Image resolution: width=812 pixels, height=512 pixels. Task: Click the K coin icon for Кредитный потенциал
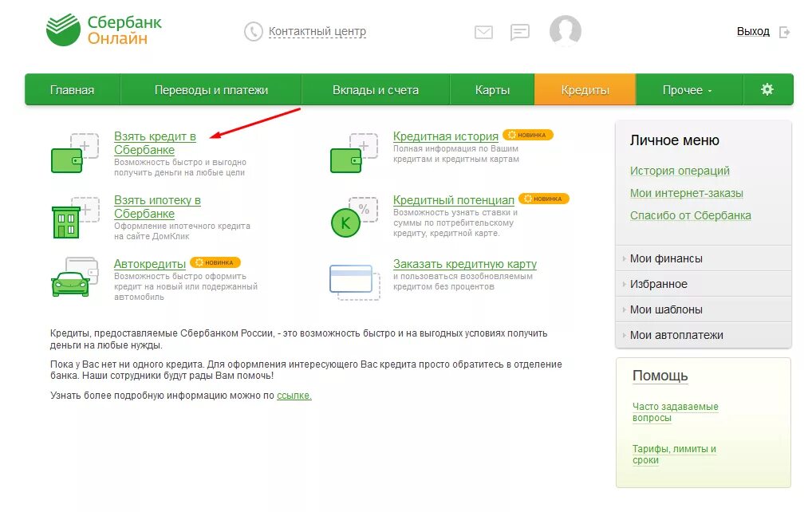pyautogui.click(x=354, y=218)
